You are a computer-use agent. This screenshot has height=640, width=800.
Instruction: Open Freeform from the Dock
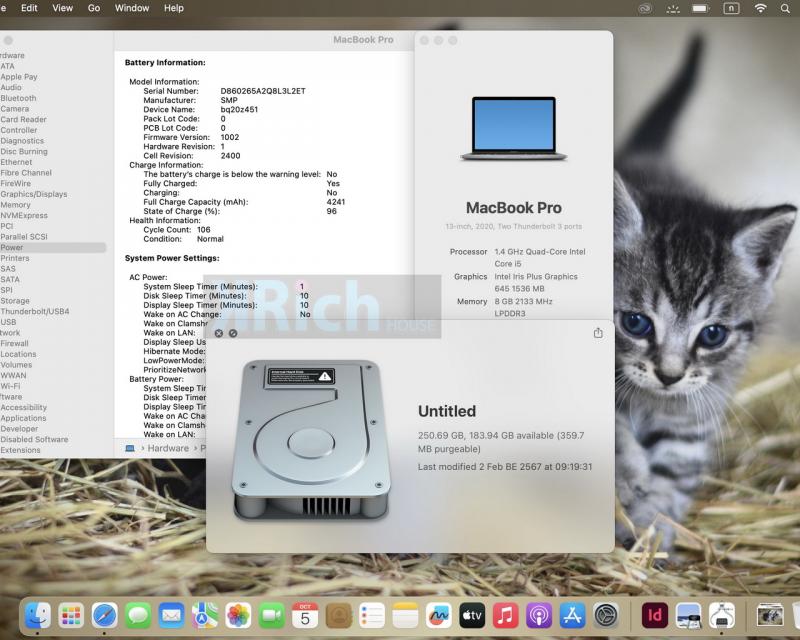pos(439,616)
